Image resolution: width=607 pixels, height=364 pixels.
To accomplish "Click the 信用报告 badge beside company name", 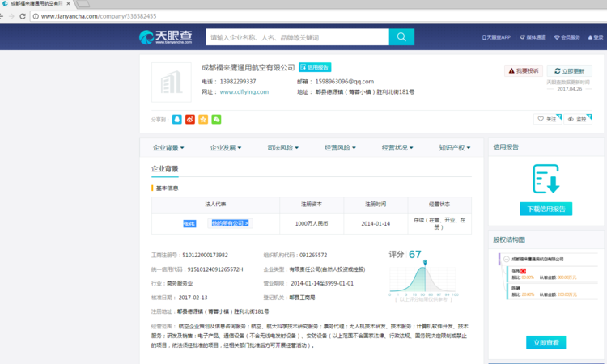I will [x=315, y=67].
